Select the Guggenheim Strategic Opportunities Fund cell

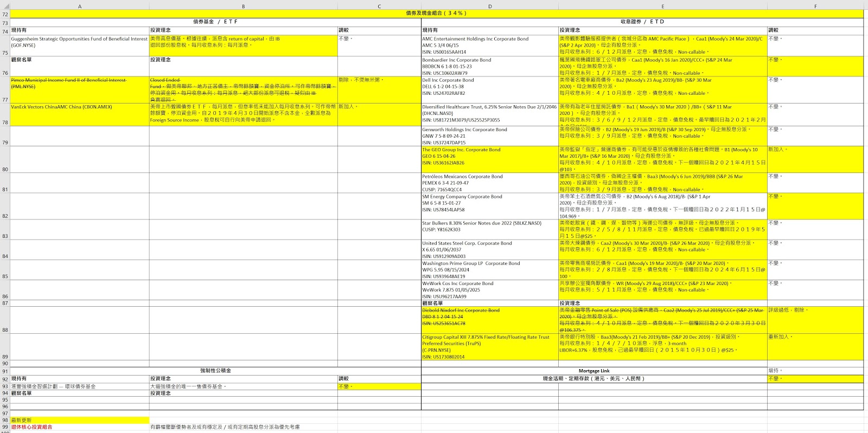(x=80, y=46)
